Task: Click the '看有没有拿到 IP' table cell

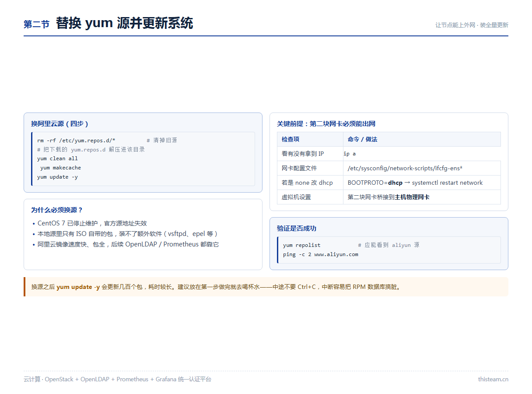Action: coord(310,154)
